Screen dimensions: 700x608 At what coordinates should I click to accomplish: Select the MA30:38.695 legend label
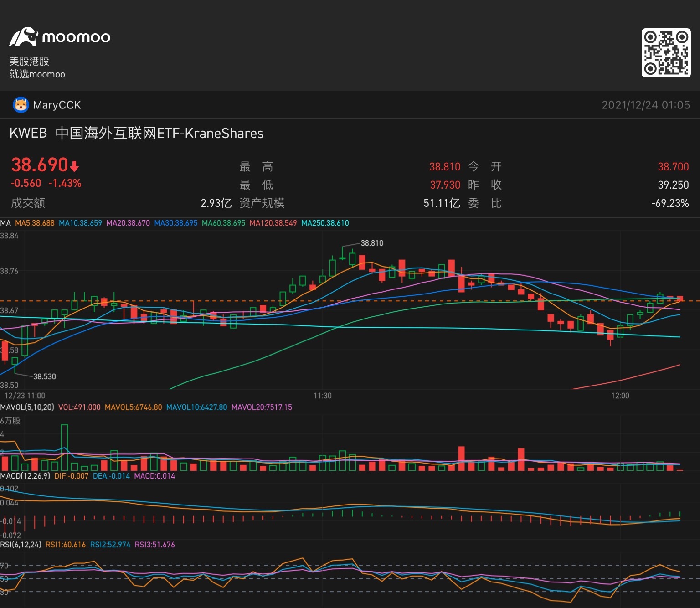pos(176,223)
